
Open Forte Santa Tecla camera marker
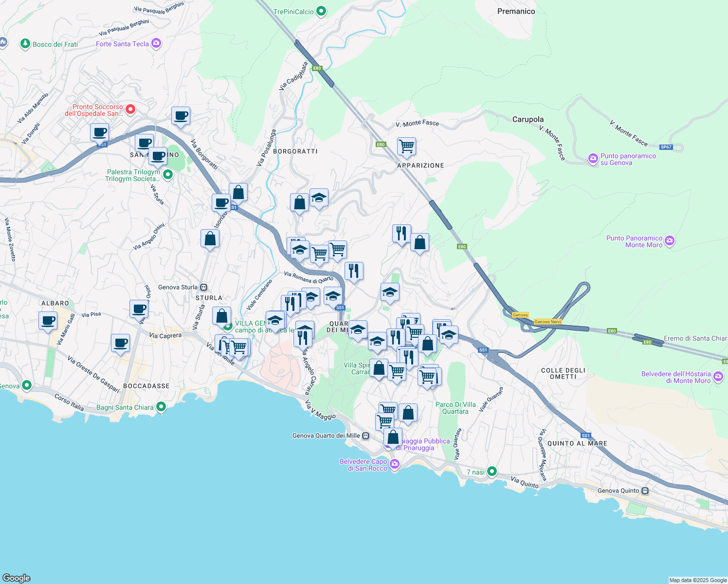click(x=156, y=43)
